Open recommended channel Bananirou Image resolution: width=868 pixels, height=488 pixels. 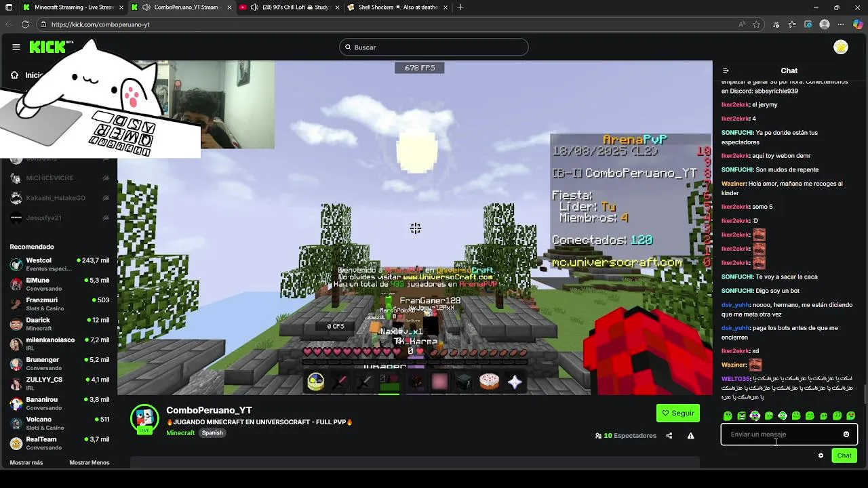(60, 403)
